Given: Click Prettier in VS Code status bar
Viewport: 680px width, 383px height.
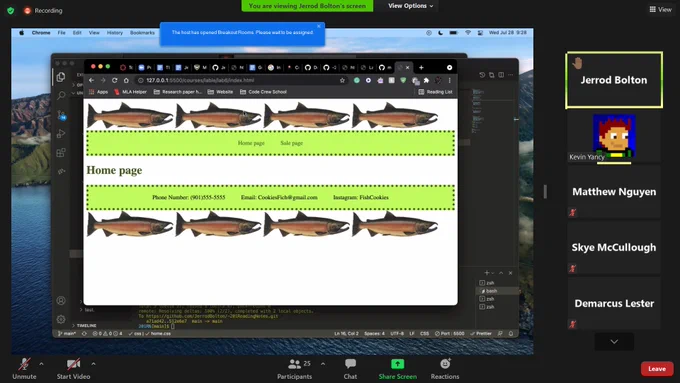Looking at the screenshot, I should pyautogui.click(x=481, y=334).
